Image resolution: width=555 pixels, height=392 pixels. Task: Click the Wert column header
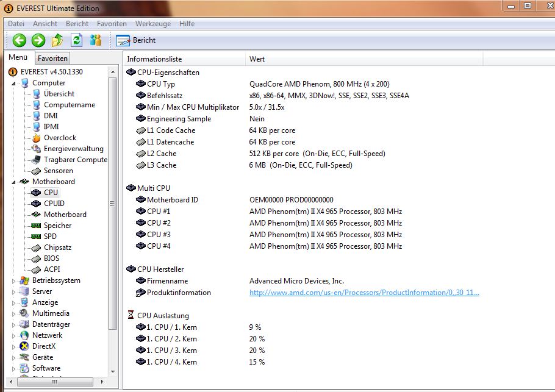[x=364, y=59]
